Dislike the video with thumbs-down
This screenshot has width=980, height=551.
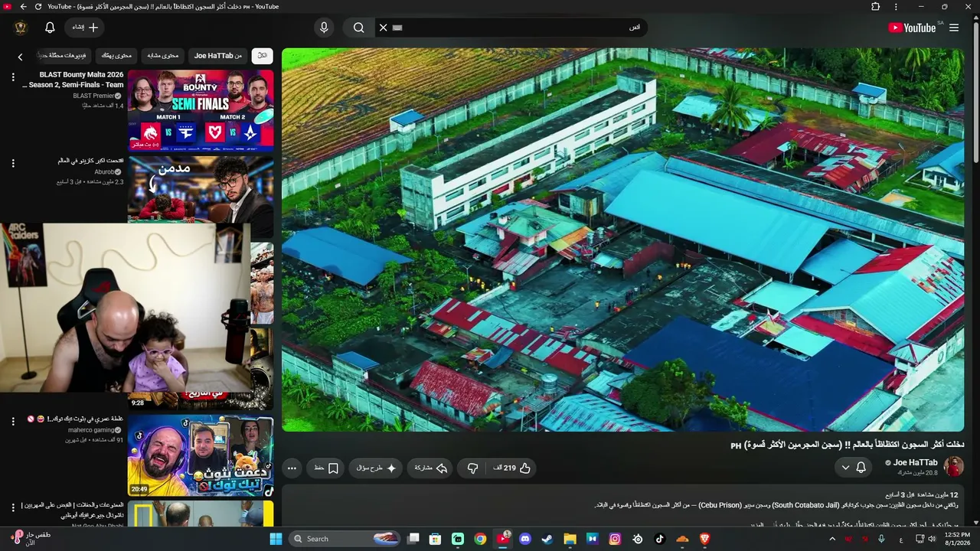[472, 468]
